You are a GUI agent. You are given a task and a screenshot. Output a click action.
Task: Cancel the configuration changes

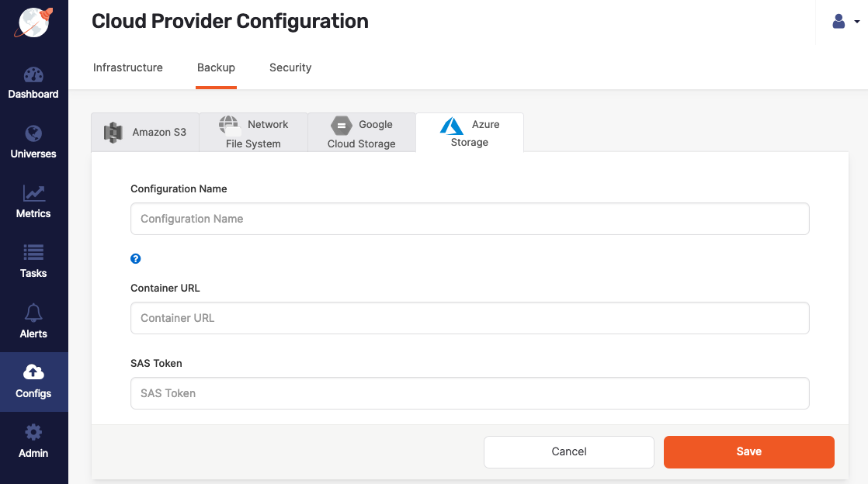[568, 451]
